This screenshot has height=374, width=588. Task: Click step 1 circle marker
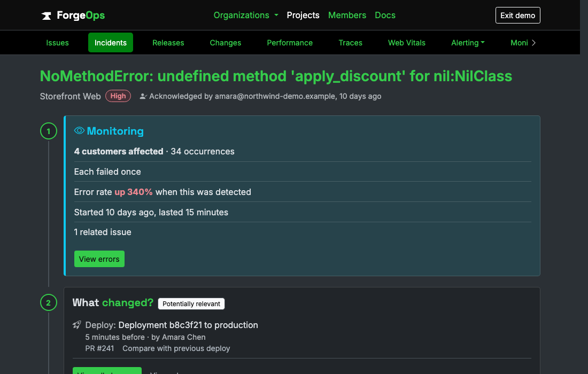(48, 131)
